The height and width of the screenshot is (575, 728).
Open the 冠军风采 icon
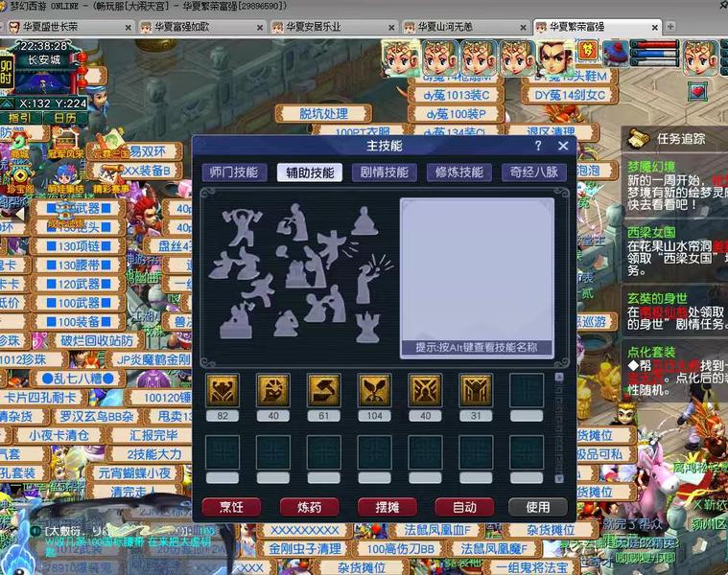tap(66, 144)
